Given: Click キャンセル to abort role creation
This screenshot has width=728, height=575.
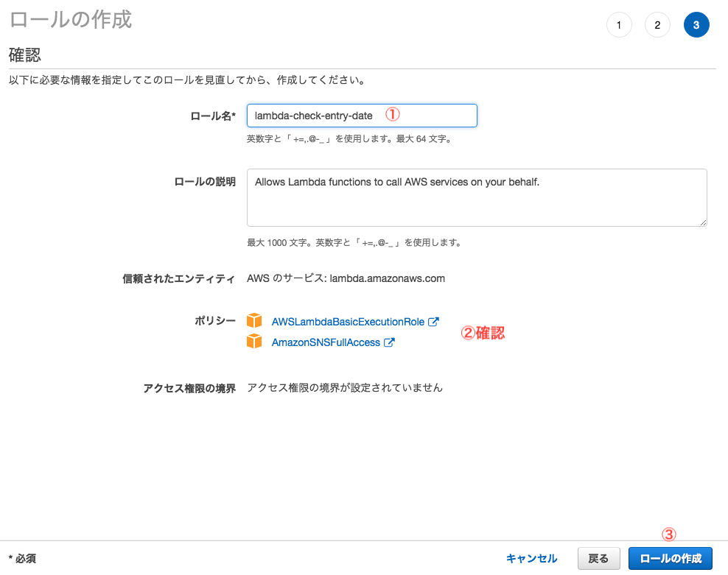Looking at the screenshot, I should (531, 558).
